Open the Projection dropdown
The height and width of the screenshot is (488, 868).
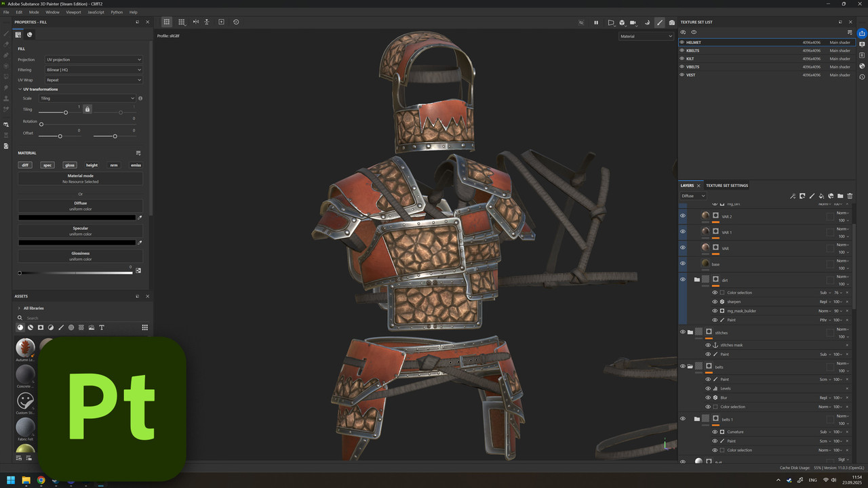click(x=94, y=60)
